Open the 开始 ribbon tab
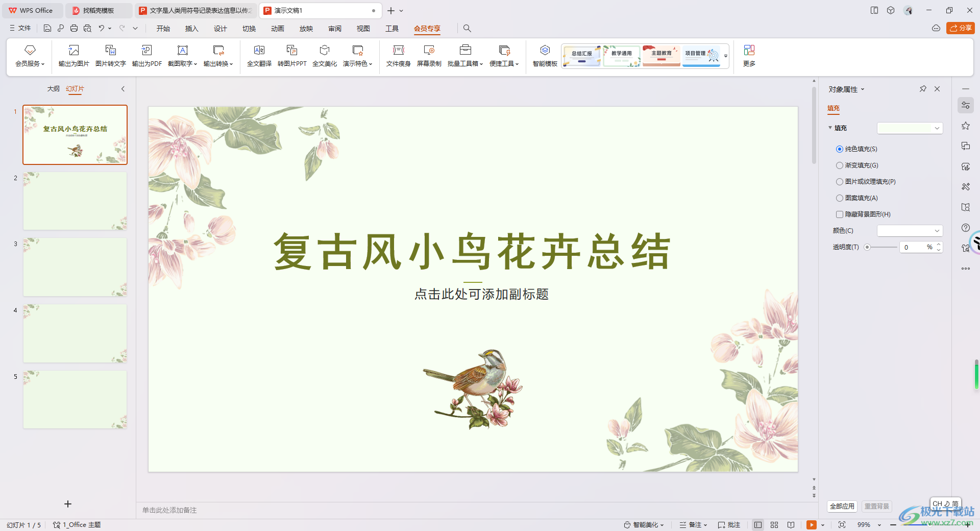 [163, 29]
